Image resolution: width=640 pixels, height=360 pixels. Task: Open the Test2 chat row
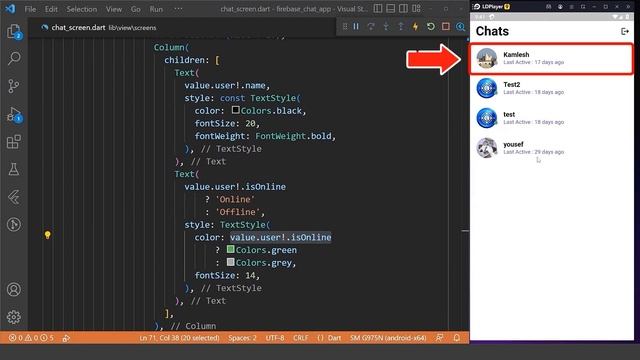point(551,88)
